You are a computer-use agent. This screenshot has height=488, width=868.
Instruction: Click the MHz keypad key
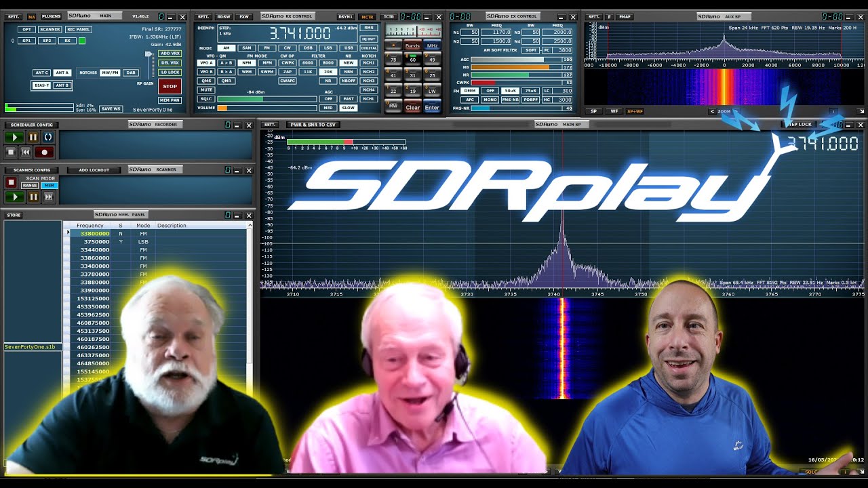(x=432, y=46)
